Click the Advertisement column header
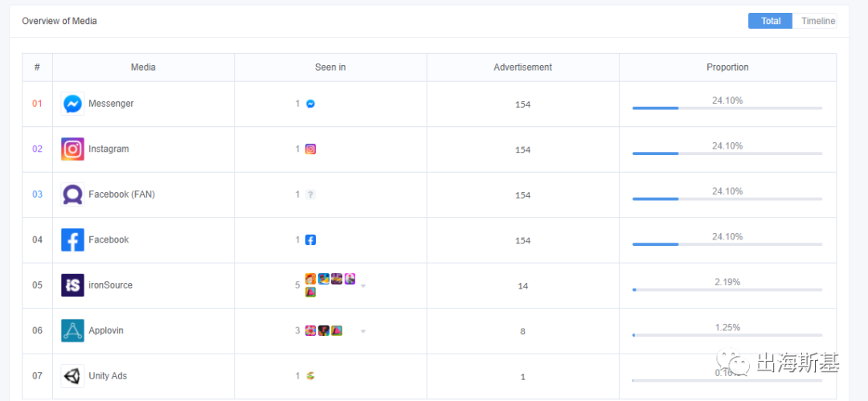This screenshot has width=868, height=401. (x=522, y=68)
